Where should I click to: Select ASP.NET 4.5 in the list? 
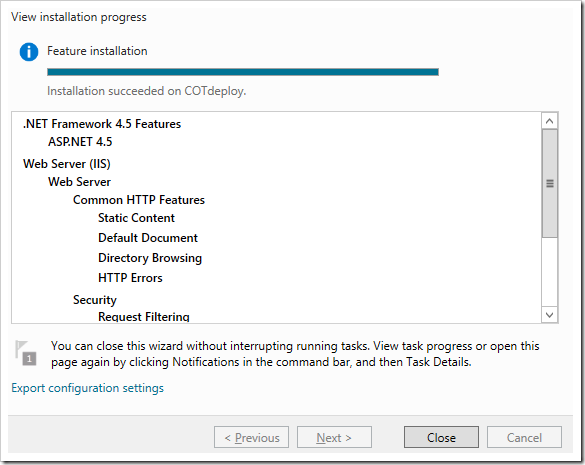(x=80, y=142)
